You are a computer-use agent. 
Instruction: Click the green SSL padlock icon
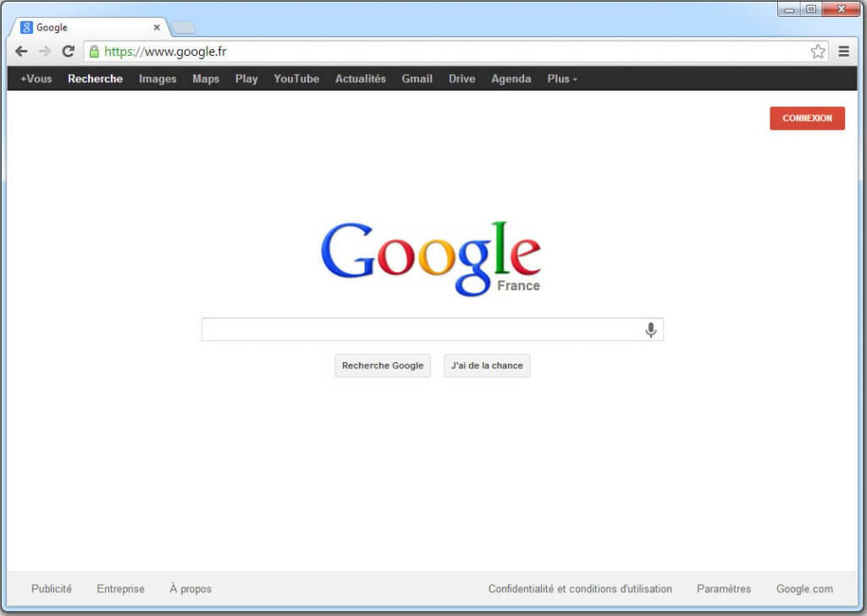(94, 52)
